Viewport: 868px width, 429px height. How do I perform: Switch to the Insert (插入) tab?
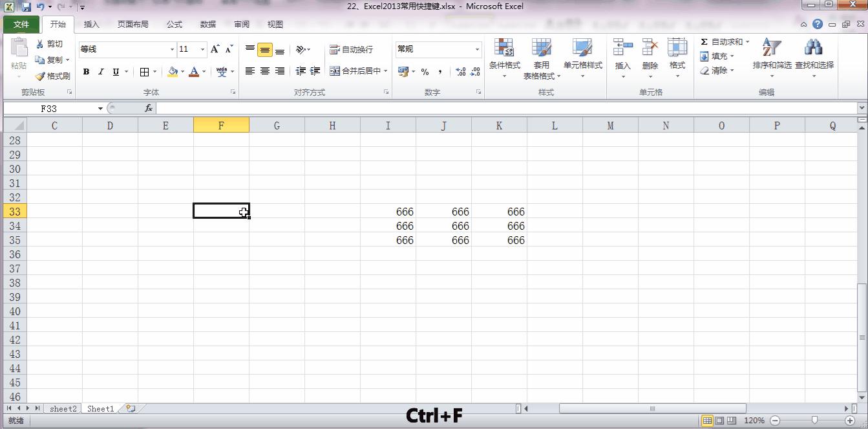pyautogui.click(x=92, y=25)
